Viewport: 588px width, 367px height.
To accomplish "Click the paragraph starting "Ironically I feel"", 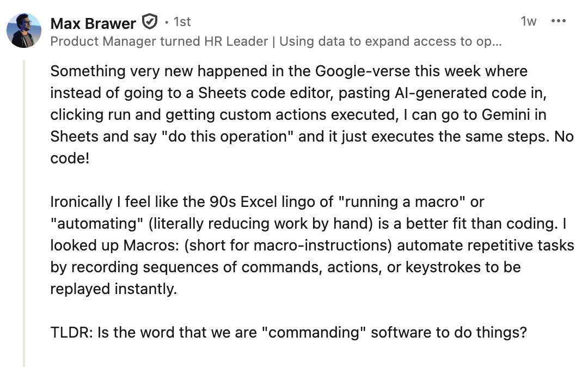I will 311,245.
